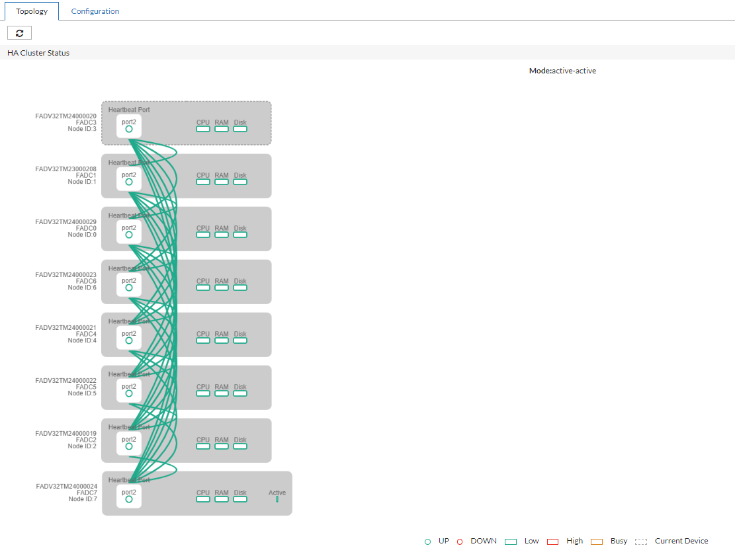Click the FADV32TM24000022 serial label
This screenshot has height=560, width=735.
(x=65, y=381)
